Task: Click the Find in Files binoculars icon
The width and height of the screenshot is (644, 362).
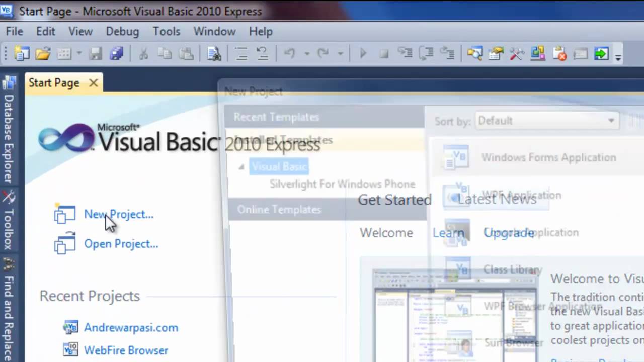Action: pos(214,53)
